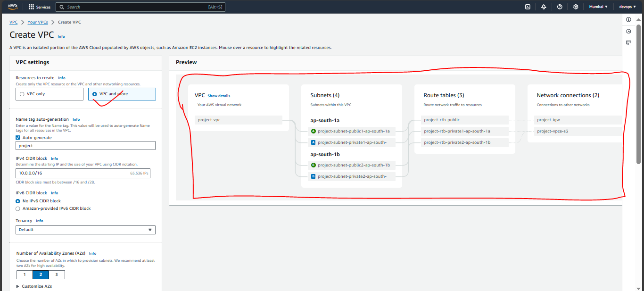
Task: Click Show details link in VPC card
Action: [x=219, y=96]
